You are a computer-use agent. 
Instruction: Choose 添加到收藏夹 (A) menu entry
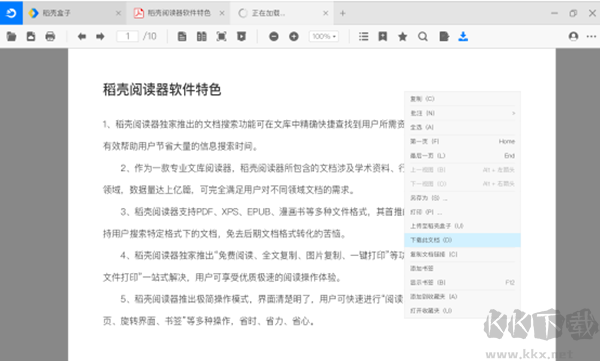click(462, 296)
